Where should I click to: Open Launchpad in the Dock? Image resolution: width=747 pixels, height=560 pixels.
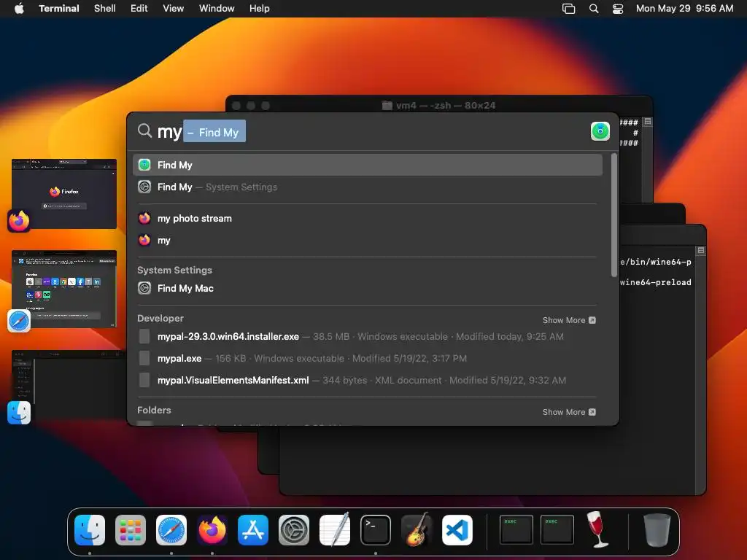pos(131,530)
